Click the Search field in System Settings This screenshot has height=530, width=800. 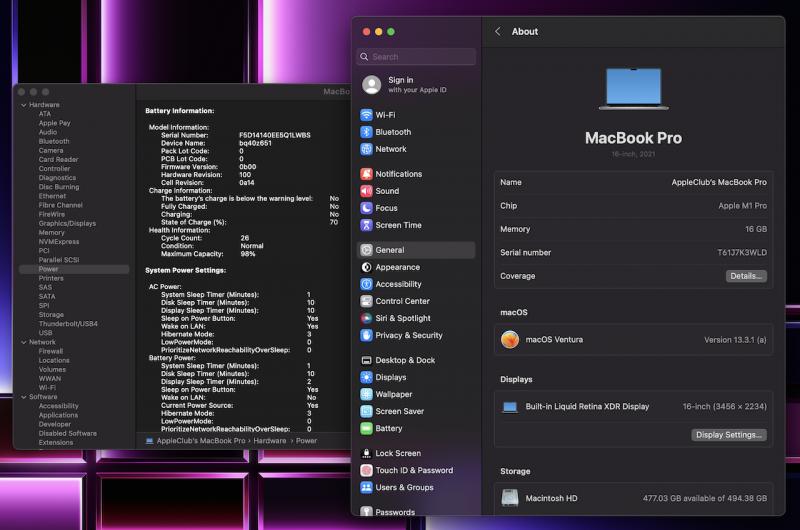tap(416, 57)
